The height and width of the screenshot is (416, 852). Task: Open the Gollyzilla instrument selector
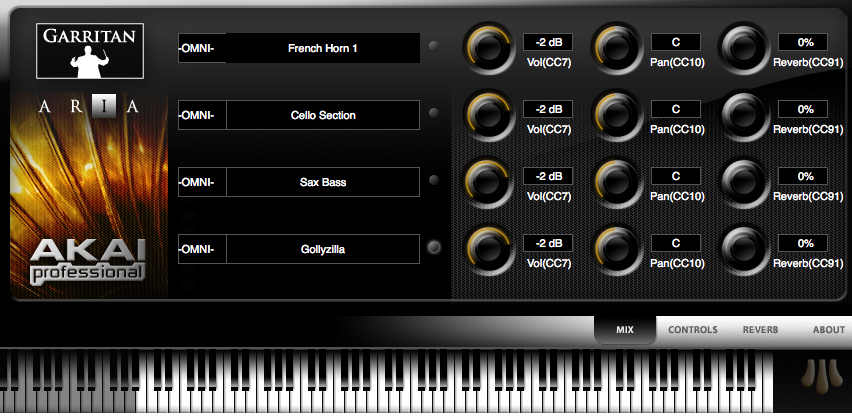point(323,249)
